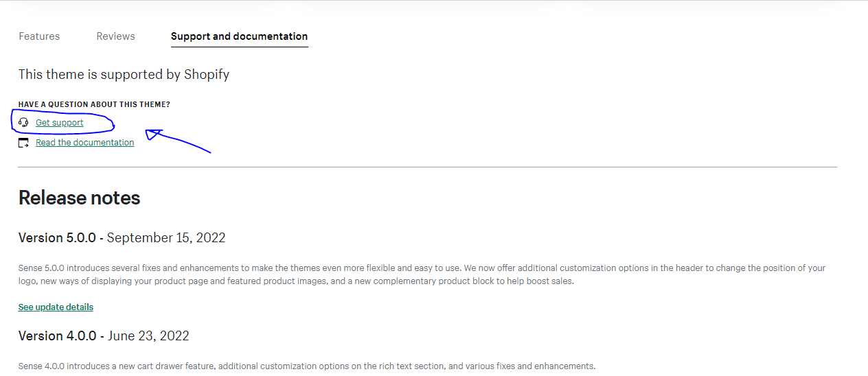Open the Read the documentation link
Viewport: 868px width, 376px height.
coord(85,143)
